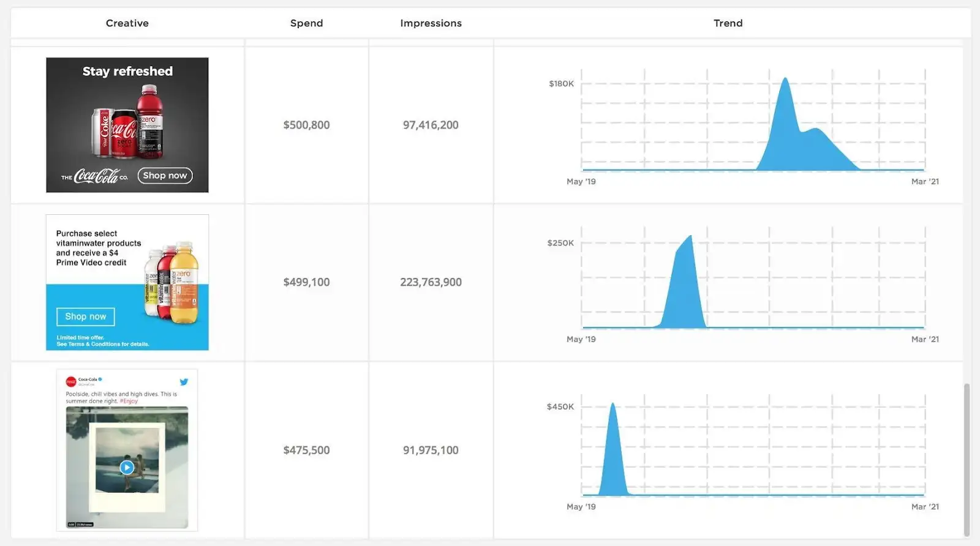The width and height of the screenshot is (980, 546).
Task: Open the vitaminwater Prime Video credit ad thumbnail
Action: (127, 282)
